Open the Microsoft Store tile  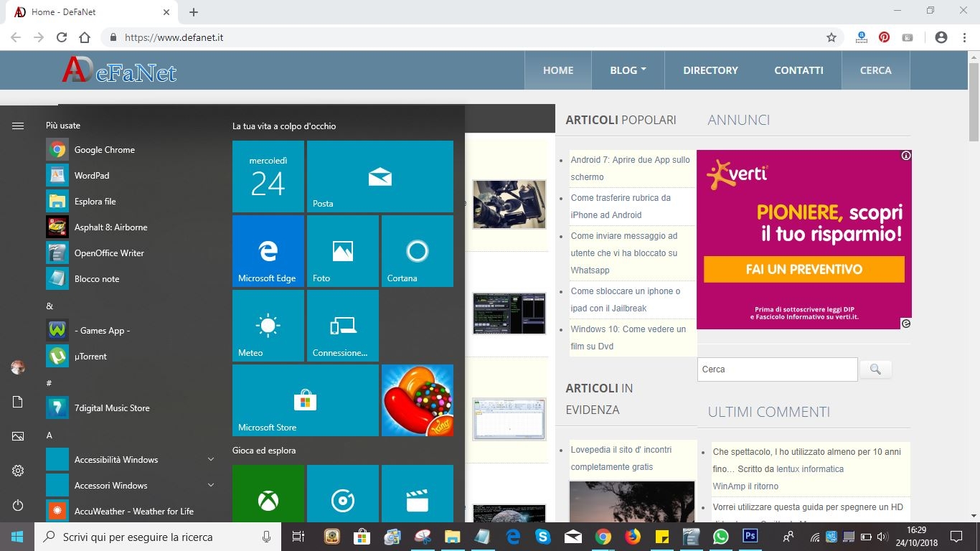tap(306, 400)
